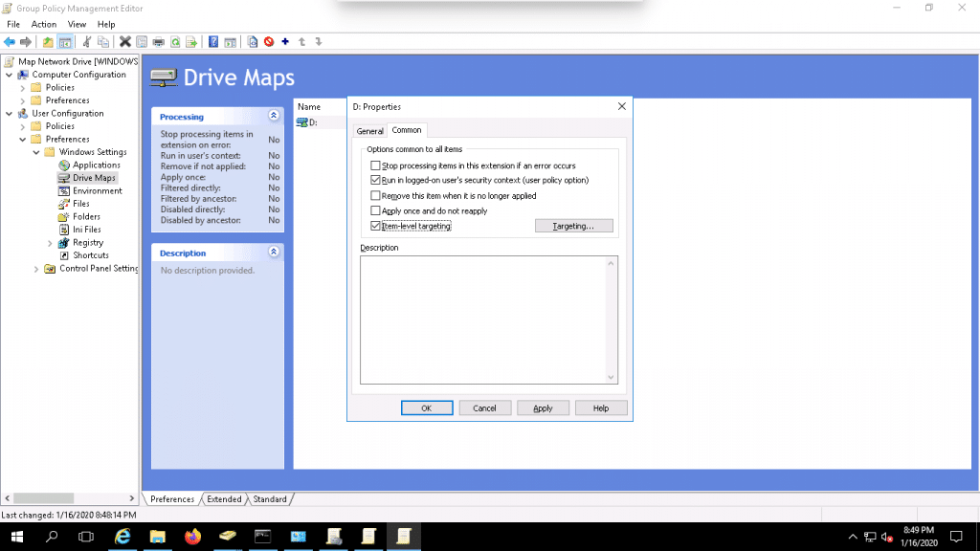Viewport: 980px width, 551px height.
Task: Click the Print toolbar icon
Action: [159, 42]
